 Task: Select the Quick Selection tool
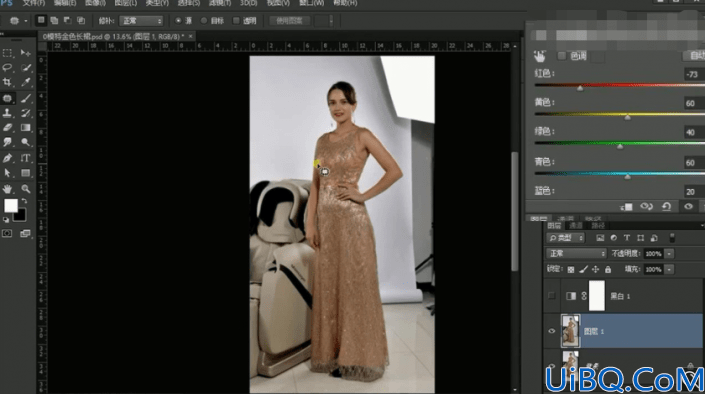point(26,67)
